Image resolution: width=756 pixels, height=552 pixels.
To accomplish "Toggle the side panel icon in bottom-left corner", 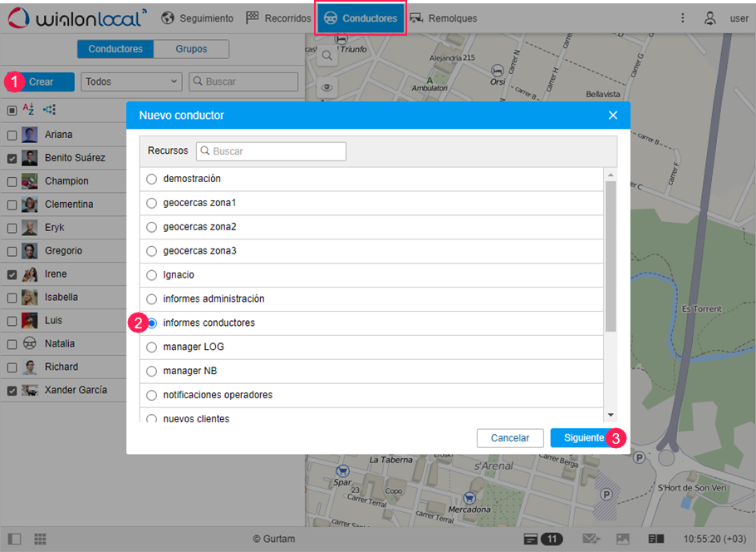I will (x=14, y=539).
